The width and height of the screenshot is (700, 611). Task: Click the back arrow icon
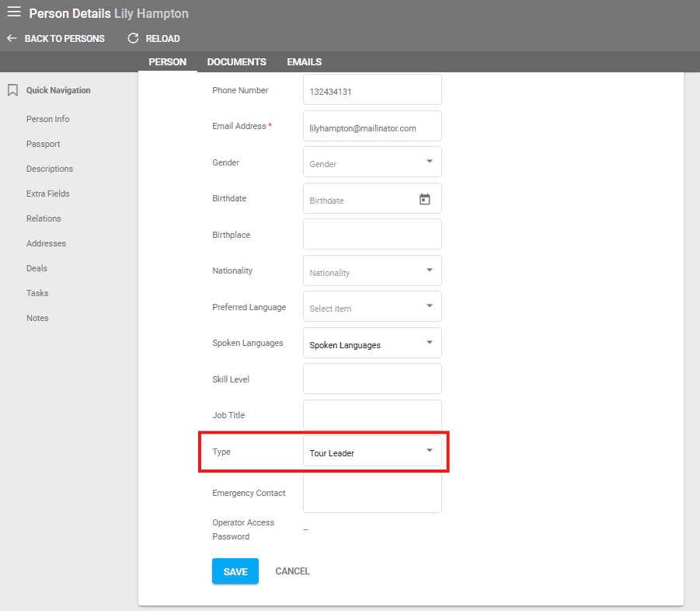click(12, 38)
